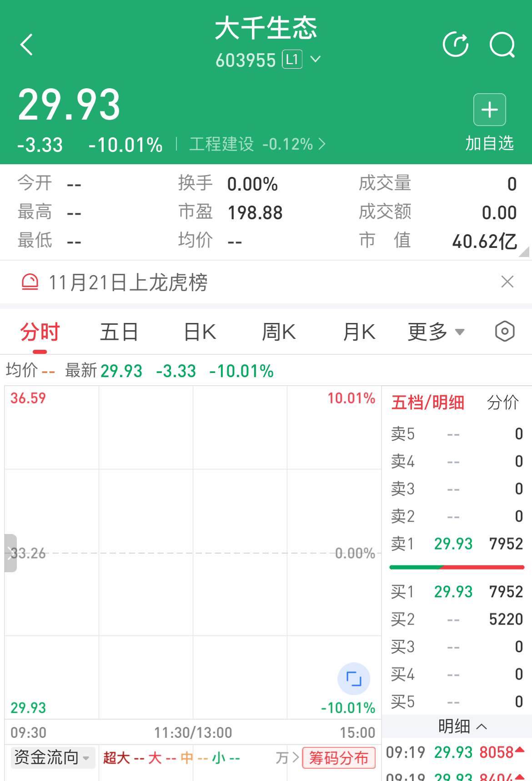Viewport: 532px width, 781px height.
Task: Tap the 市盈 198.88 value
Action: (255, 213)
